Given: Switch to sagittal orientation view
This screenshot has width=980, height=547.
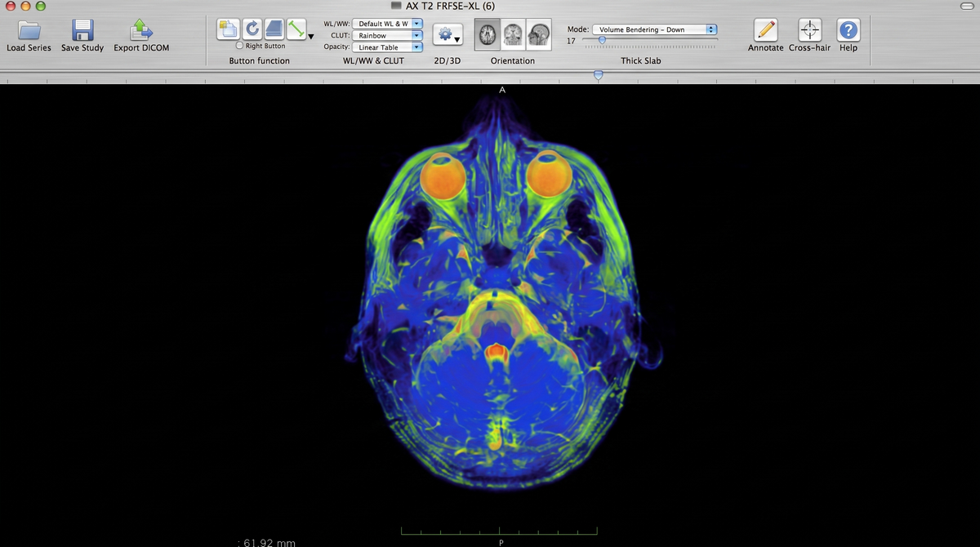Looking at the screenshot, I should pos(538,35).
